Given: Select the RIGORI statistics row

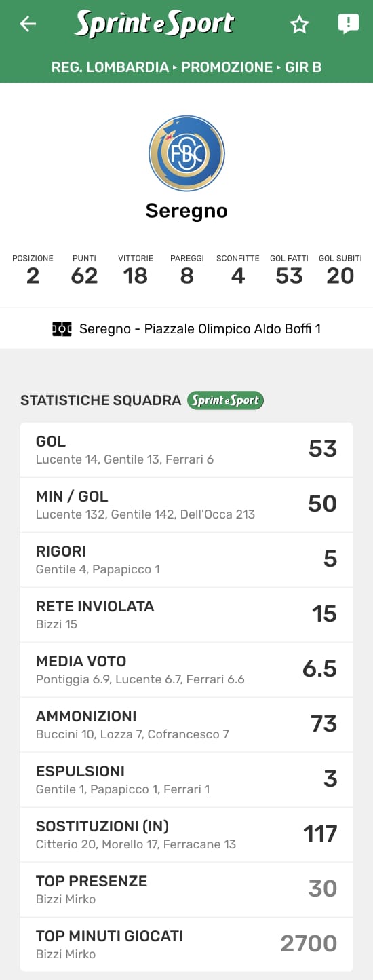Looking at the screenshot, I should tap(186, 560).
